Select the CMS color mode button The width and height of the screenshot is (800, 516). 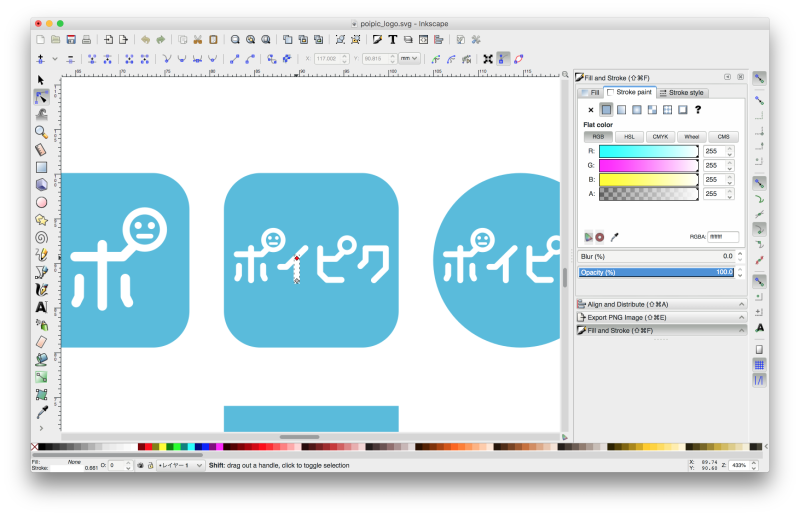[x=723, y=137]
